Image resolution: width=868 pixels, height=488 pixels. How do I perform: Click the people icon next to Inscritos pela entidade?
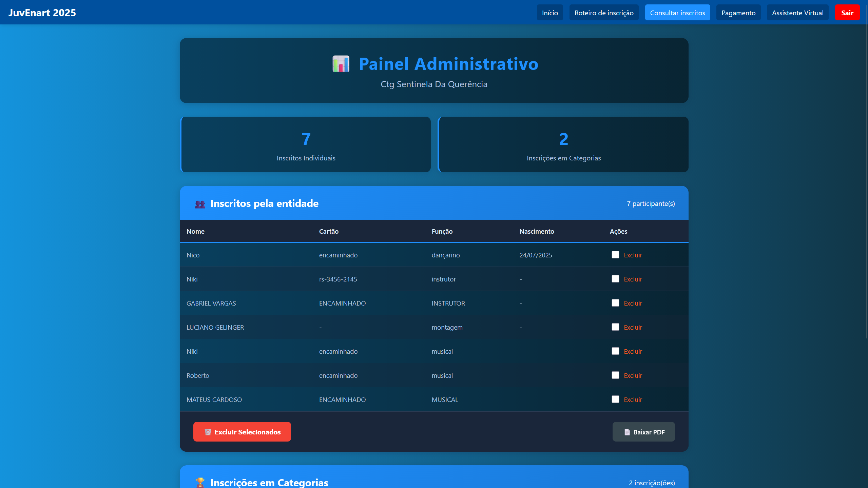(200, 204)
